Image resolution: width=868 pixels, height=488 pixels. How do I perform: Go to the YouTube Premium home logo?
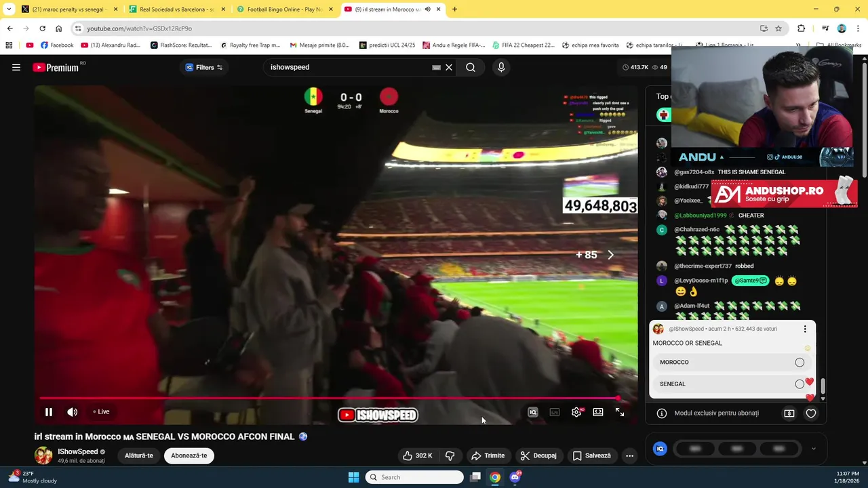(x=56, y=67)
